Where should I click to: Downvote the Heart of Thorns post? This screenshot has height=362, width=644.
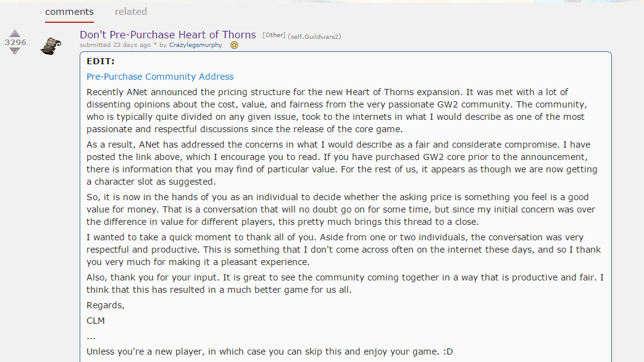click(x=15, y=51)
